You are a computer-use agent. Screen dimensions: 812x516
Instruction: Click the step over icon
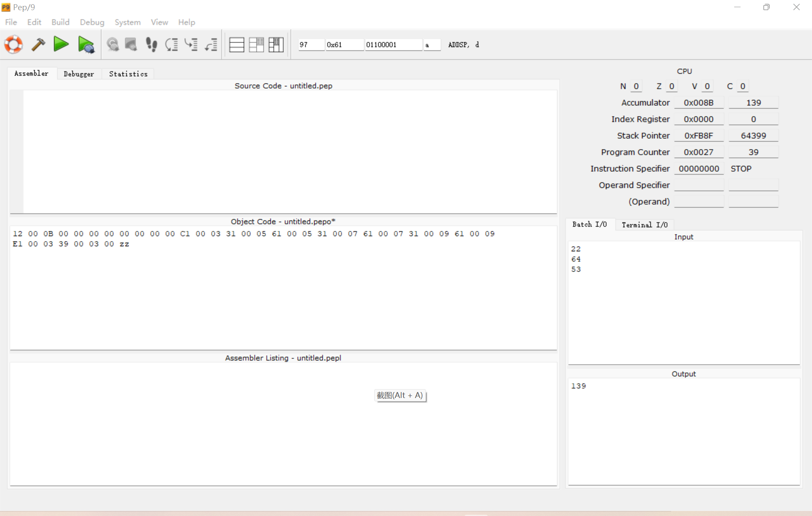coord(172,44)
